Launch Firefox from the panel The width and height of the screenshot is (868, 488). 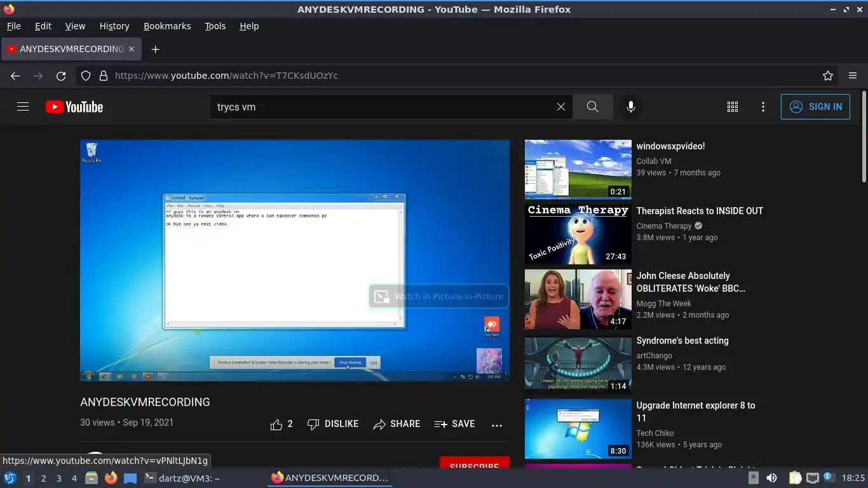click(111, 478)
